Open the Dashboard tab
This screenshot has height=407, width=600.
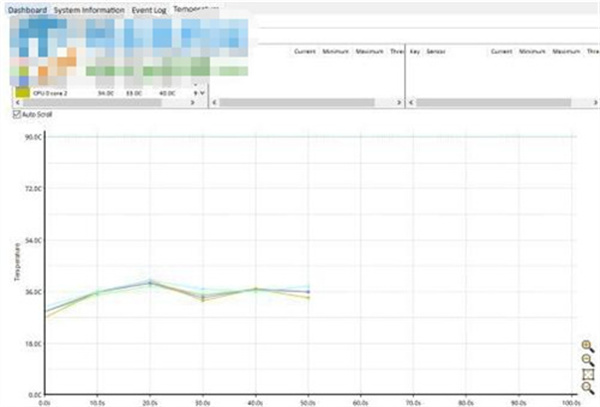coord(28,10)
